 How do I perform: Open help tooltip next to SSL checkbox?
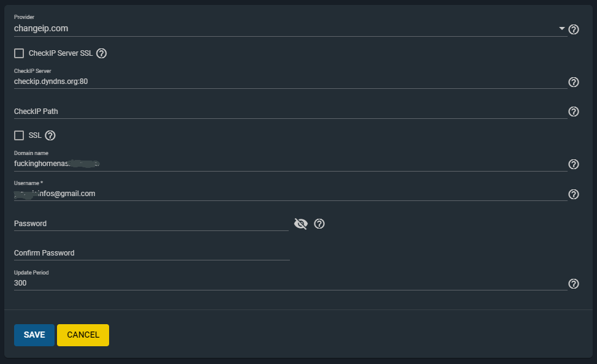click(x=50, y=135)
